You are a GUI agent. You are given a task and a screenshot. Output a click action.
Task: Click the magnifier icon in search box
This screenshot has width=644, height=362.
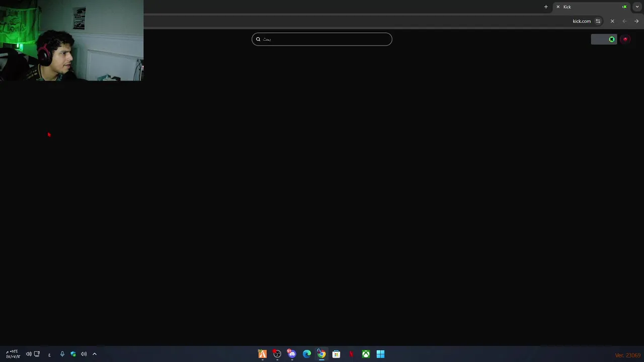258,39
